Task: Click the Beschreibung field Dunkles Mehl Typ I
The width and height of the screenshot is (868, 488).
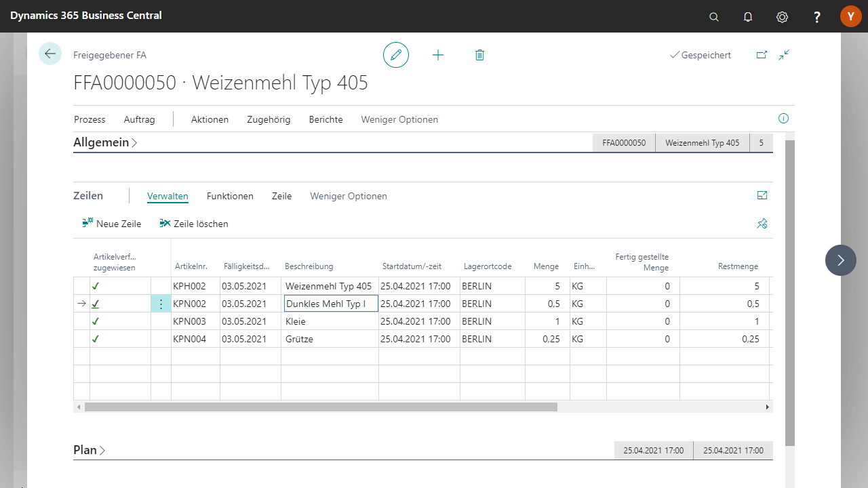Action: [x=331, y=304]
